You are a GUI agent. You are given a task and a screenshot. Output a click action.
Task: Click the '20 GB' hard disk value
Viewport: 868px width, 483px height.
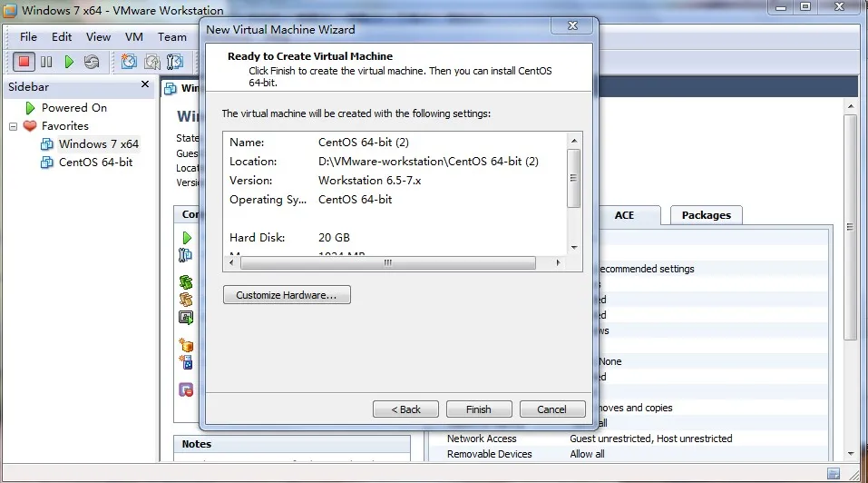[334, 238]
